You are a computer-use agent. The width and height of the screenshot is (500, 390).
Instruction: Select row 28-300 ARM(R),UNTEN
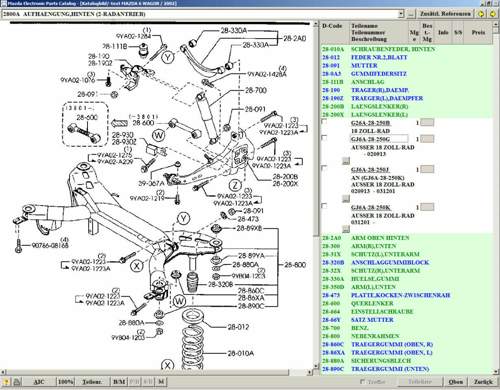(406, 246)
